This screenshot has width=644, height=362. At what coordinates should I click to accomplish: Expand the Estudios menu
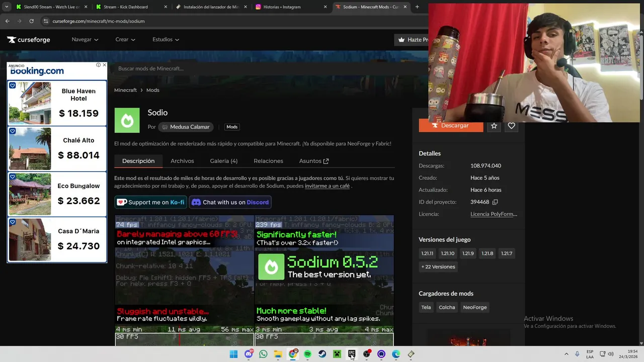[x=166, y=39]
